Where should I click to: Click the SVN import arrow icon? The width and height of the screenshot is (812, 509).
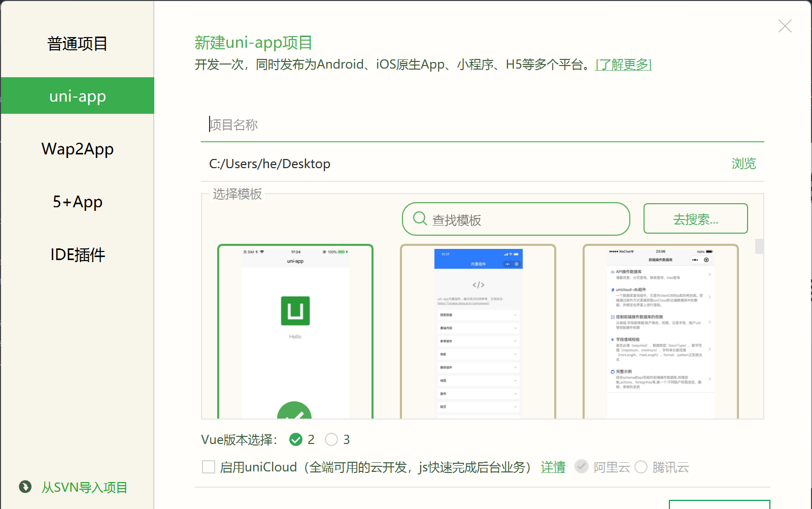pos(25,487)
